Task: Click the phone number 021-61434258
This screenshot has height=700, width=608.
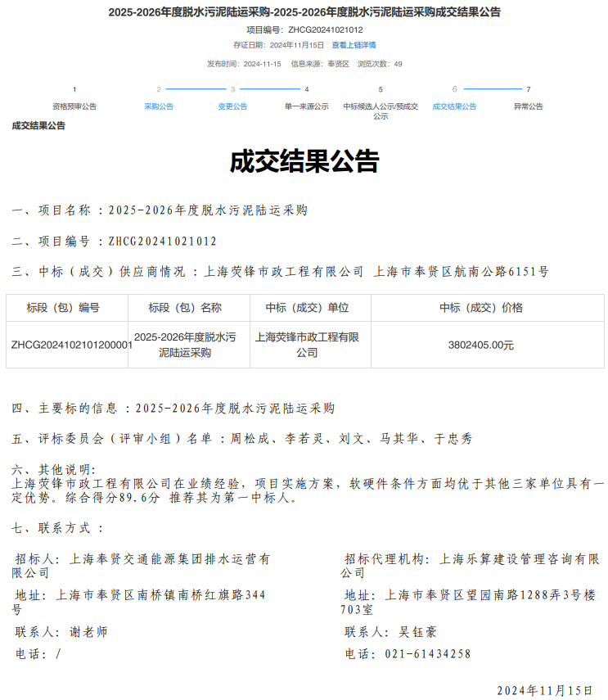Action: [x=421, y=653]
